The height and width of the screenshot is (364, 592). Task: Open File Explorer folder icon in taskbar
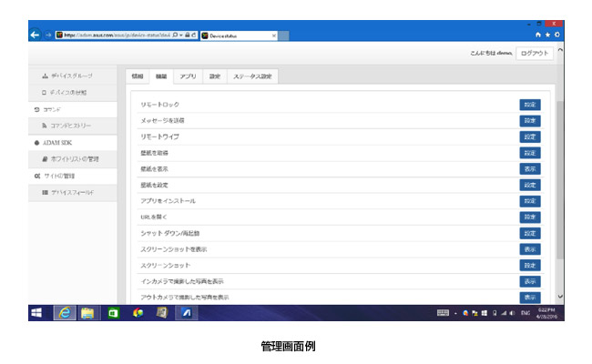88,312
